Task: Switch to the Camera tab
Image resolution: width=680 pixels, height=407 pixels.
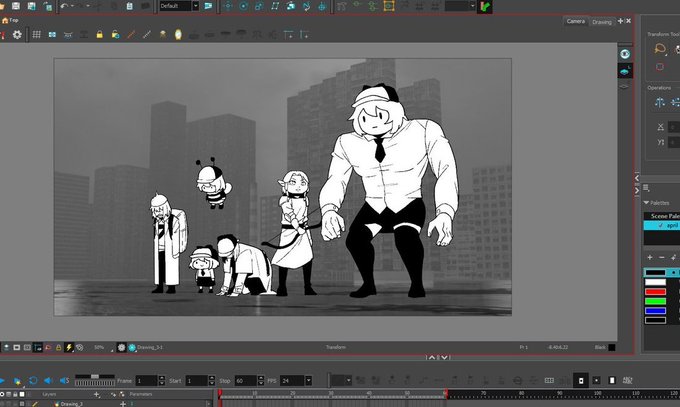Action: [575, 21]
